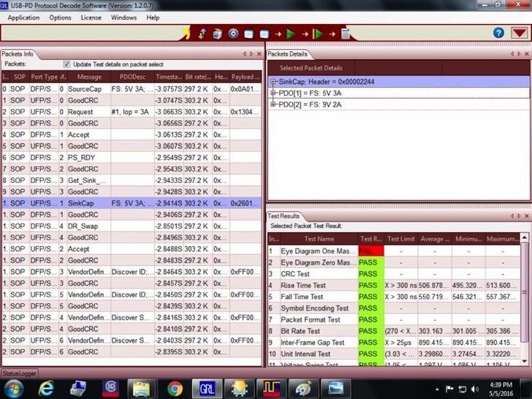This screenshot has width=532, height=399.
Task: Click the Test Results vertical scrollbar thumb
Action: click(524, 292)
